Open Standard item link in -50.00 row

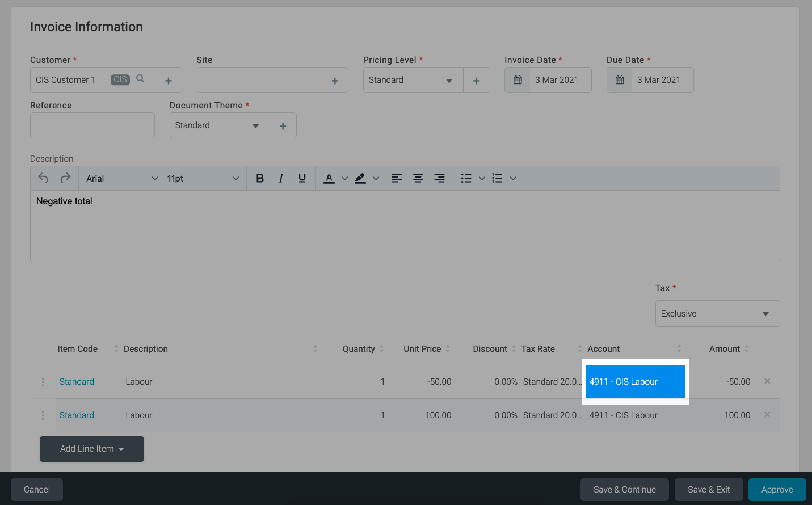pyautogui.click(x=77, y=382)
